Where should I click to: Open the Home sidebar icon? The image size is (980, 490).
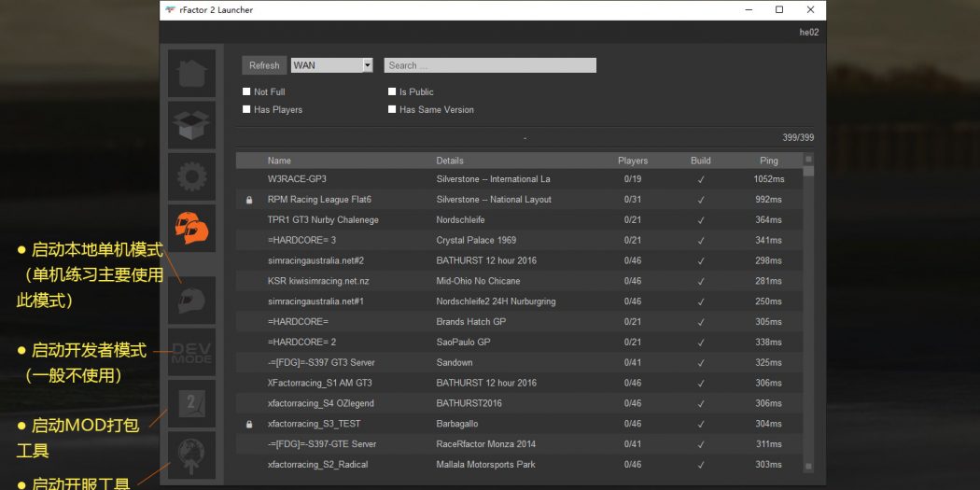point(192,73)
